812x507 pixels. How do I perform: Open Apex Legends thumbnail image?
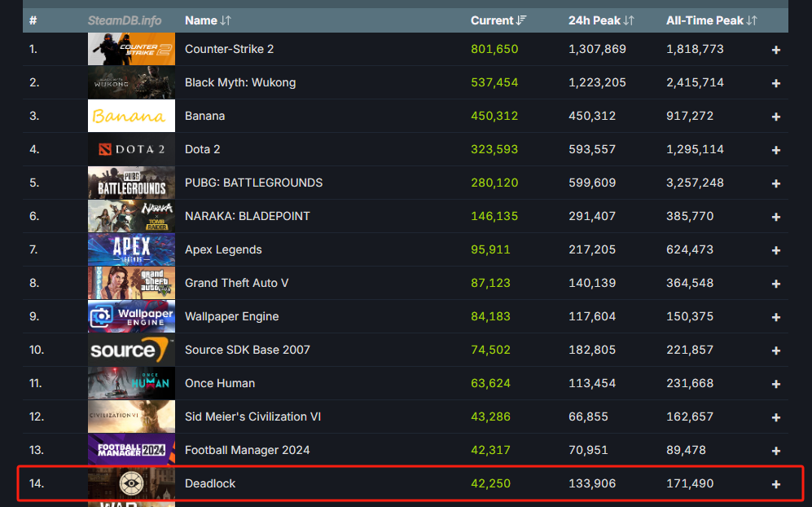(x=132, y=250)
